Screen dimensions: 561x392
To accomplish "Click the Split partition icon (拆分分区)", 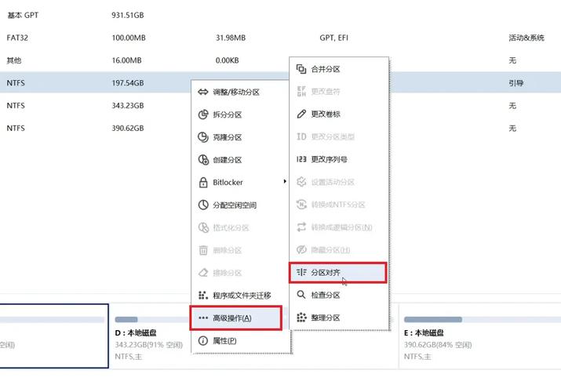I will coord(203,114).
